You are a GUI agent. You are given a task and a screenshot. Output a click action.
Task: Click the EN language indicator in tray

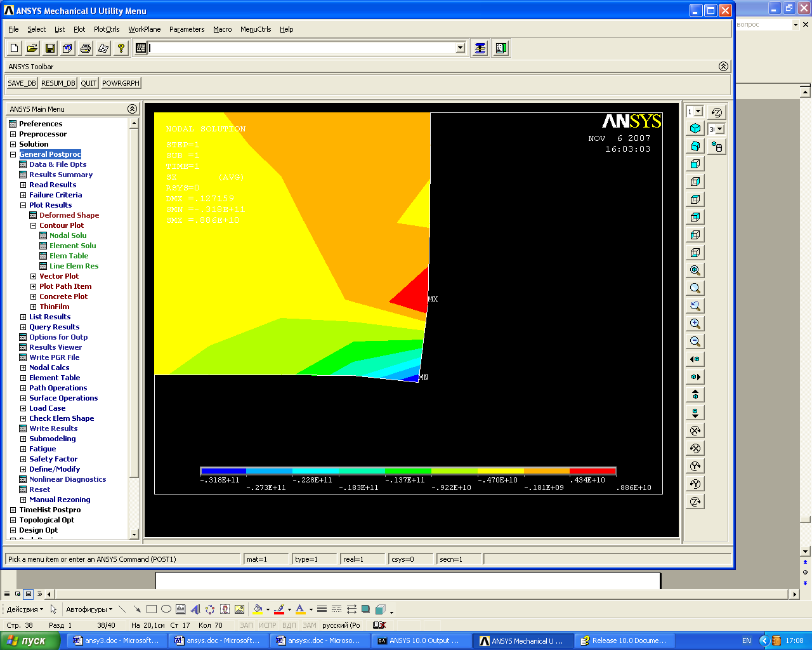click(x=747, y=640)
